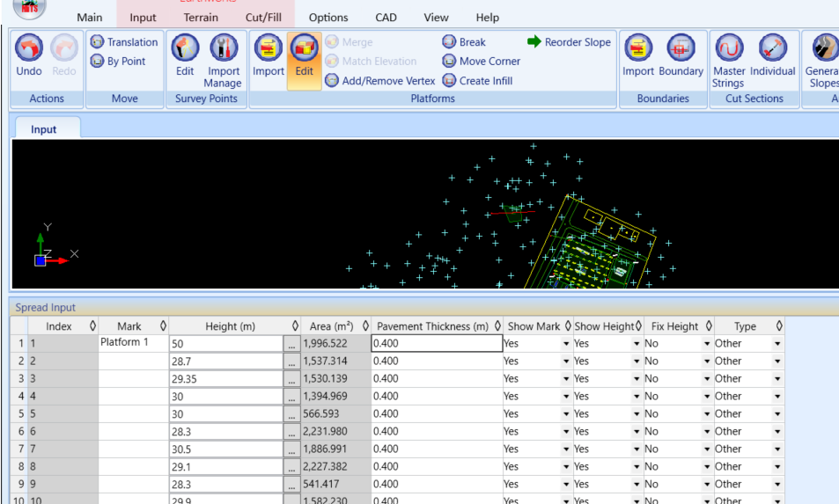The width and height of the screenshot is (839, 504).
Task: Open the Main ribbon tab
Action: 89,17
